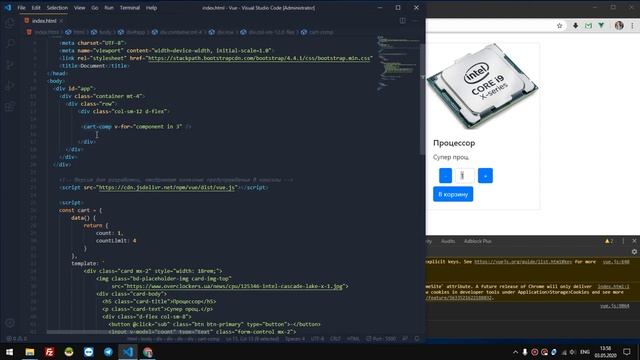Open DevTools console settings gear

(634, 252)
